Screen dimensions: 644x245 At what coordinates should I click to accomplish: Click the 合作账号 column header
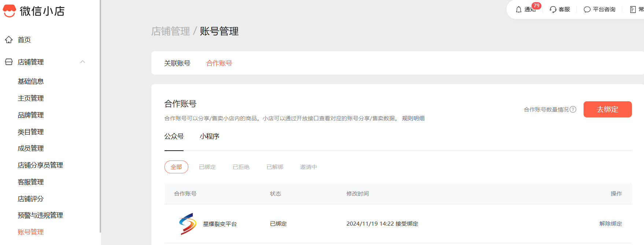tap(185, 193)
